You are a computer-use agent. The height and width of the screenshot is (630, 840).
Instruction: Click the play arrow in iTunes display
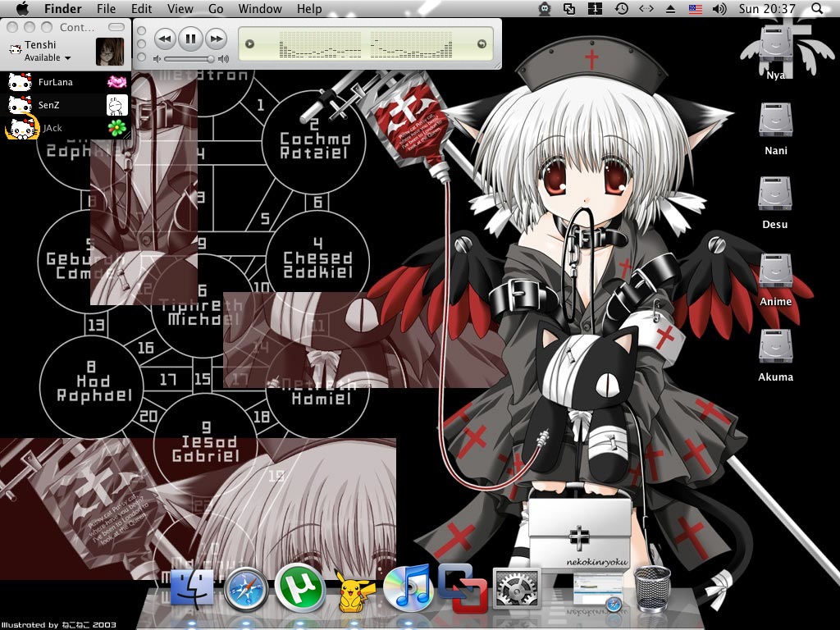point(249,44)
